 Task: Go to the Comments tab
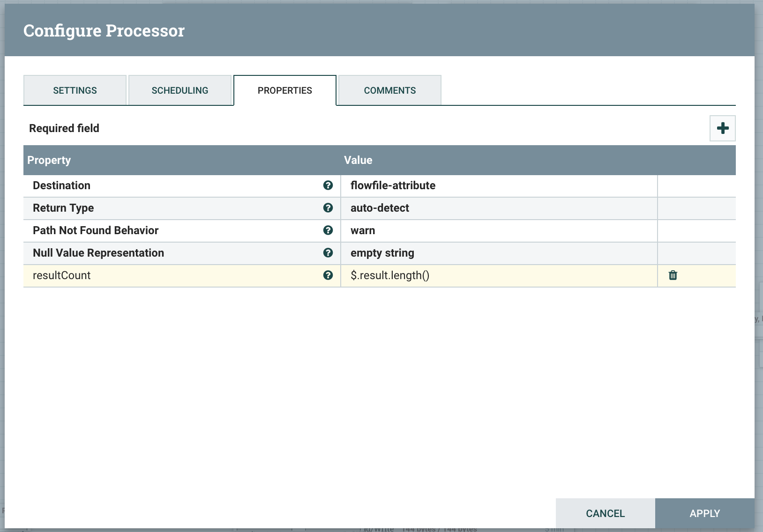tap(390, 90)
